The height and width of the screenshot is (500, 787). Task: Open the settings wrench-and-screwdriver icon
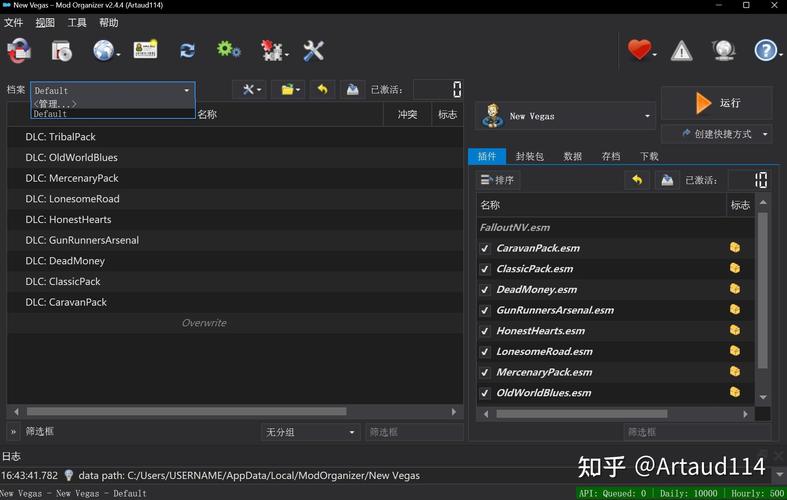pyautogui.click(x=313, y=50)
